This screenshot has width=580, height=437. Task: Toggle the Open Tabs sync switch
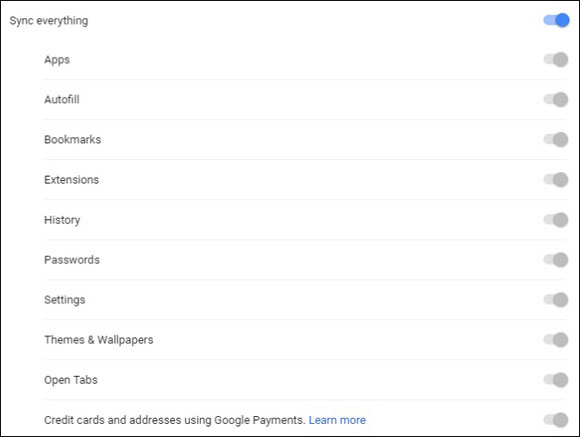pos(556,380)
